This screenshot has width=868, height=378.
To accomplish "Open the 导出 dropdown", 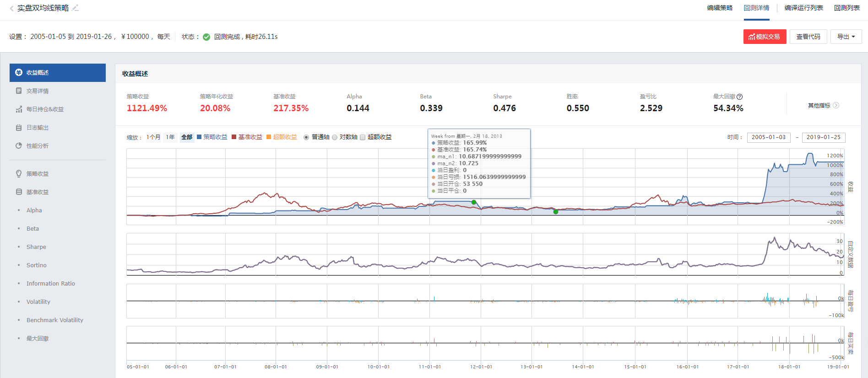I will pos(846,37).
